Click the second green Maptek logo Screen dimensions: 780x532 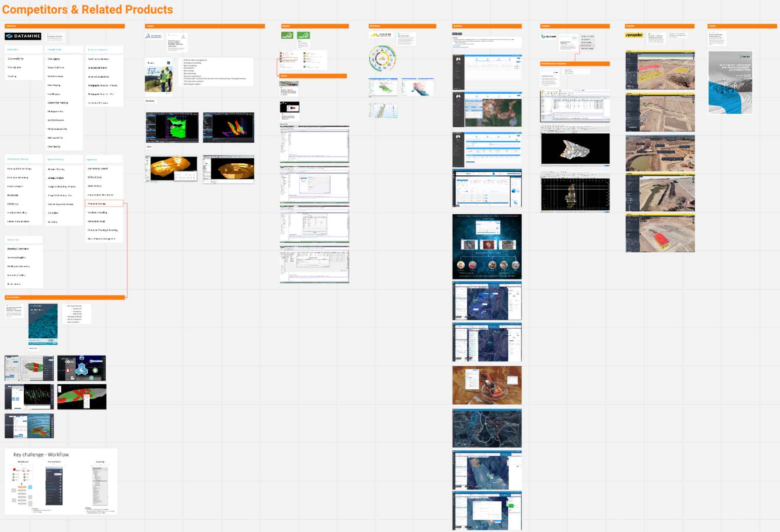[303, 36]
